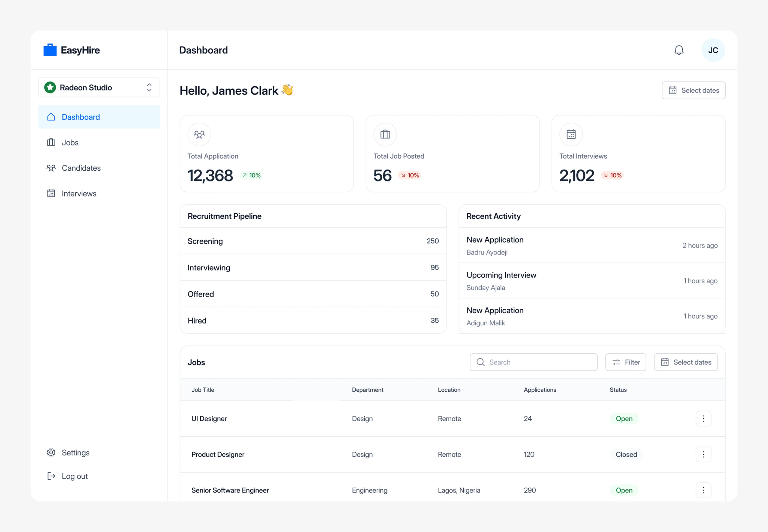Click the Radeon Studio green star icon

pos(50,87)
